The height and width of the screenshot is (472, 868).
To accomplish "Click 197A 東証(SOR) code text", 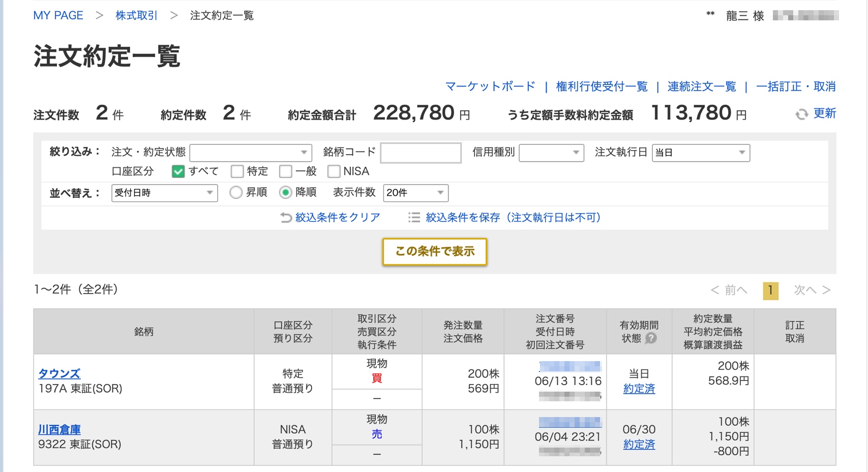I will (80, 389).
